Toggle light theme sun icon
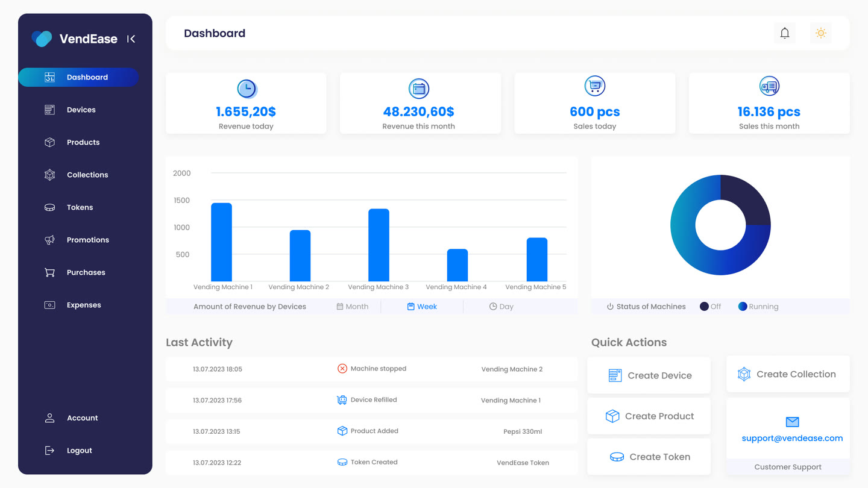The width and height of the screenshot is (868, 488). [820, 33]
